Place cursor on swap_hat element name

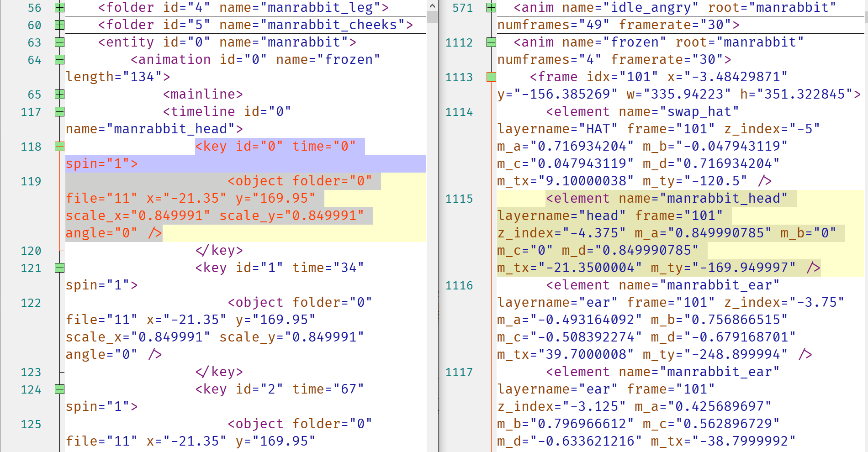click(x=702, y=112)
